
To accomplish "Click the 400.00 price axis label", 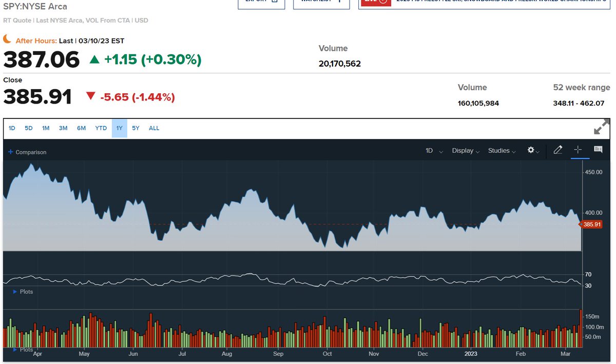I will coord(593,213).
